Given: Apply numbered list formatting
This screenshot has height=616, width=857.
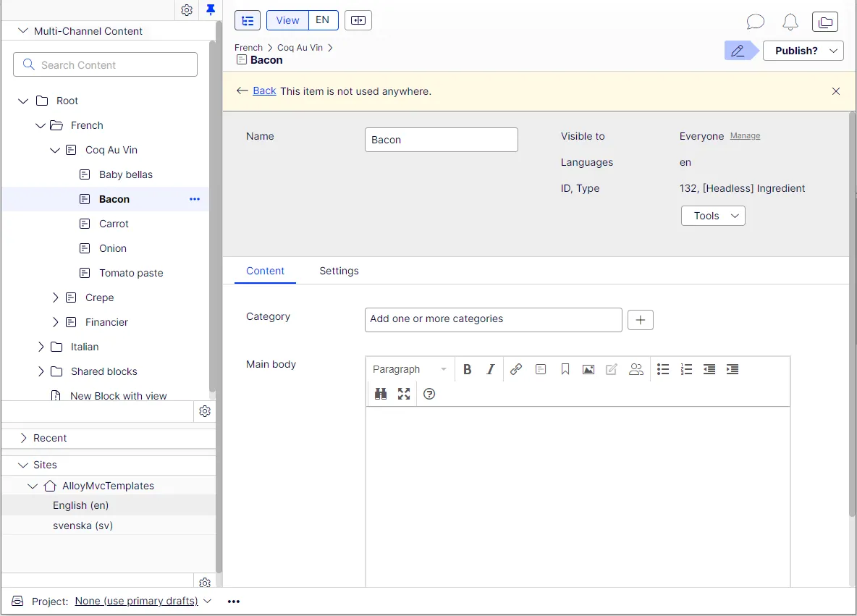Looking at the screenshot, I should (686, 369).
